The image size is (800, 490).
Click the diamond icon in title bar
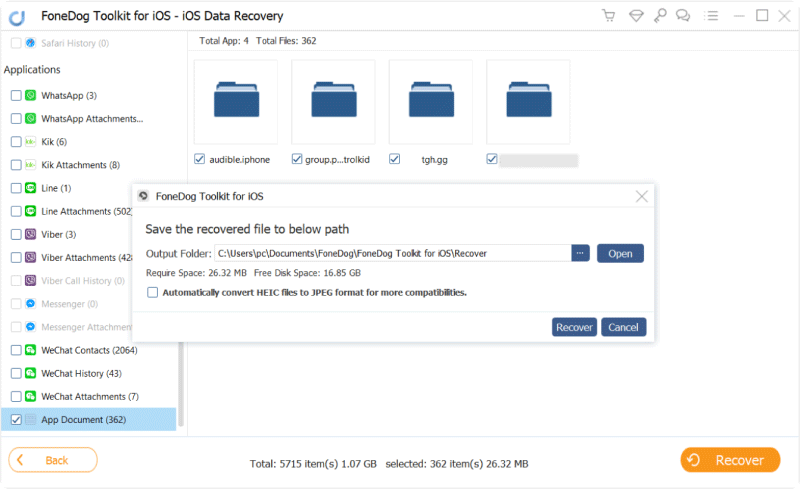pos(636,16)
